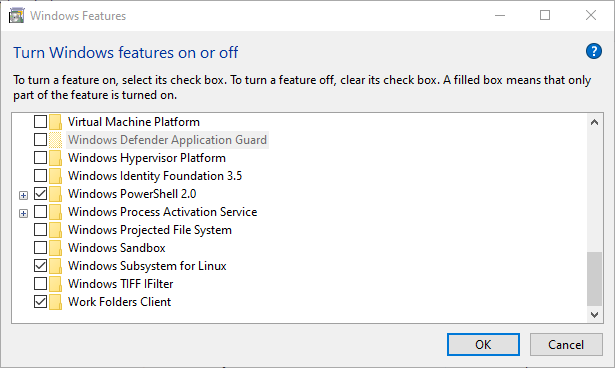This screenshot has width=615, height=368.
Task: Click the Cancel button
Action: [x=566, y=344]
